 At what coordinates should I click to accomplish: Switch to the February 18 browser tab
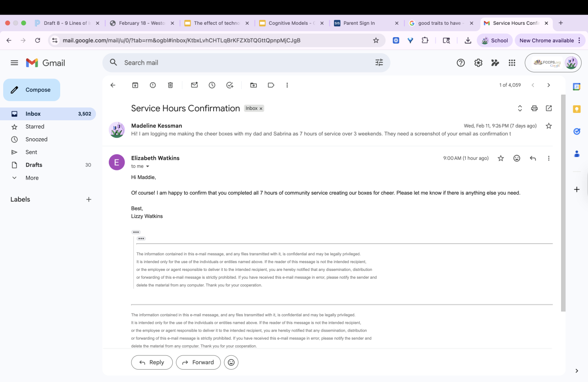click(141, 23)
